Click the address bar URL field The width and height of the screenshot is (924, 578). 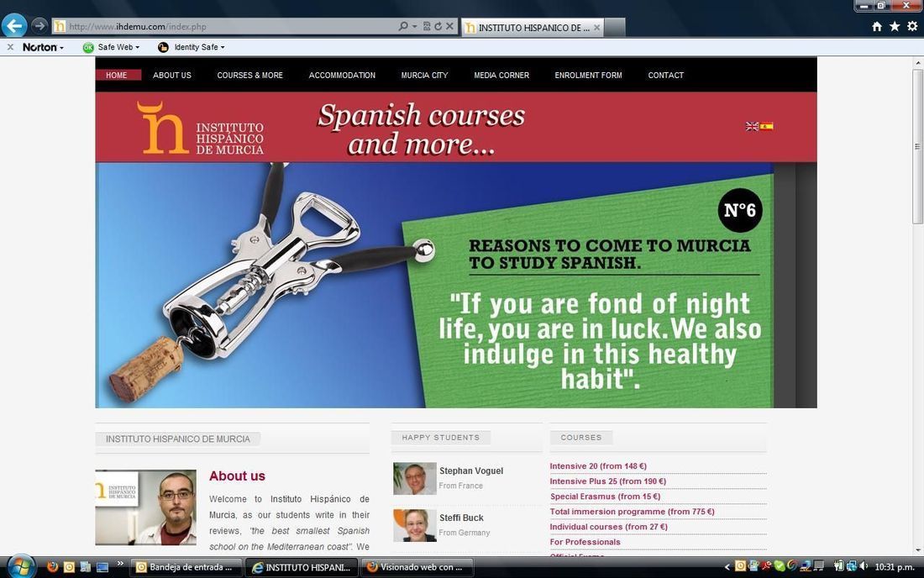point(224,27)
